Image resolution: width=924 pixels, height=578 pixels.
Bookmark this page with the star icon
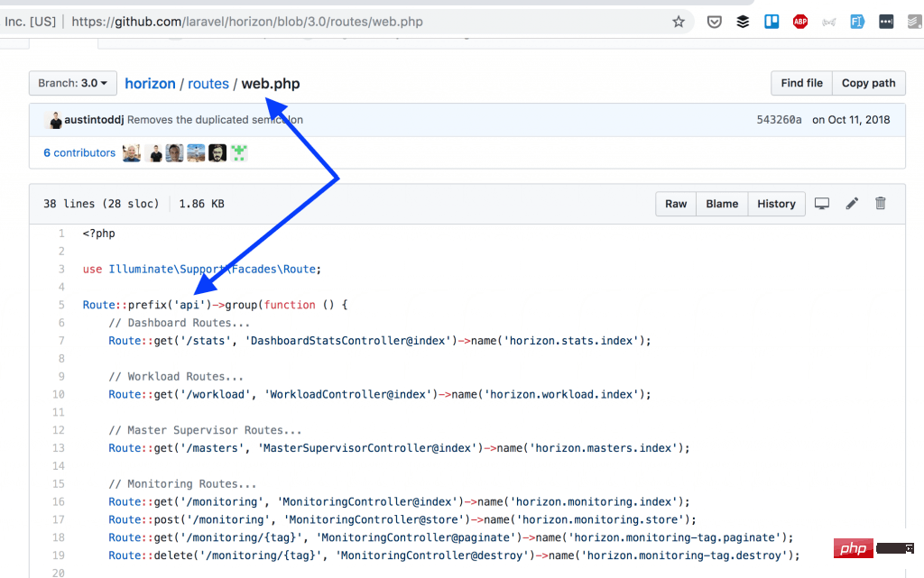click(x=679, y=22)
